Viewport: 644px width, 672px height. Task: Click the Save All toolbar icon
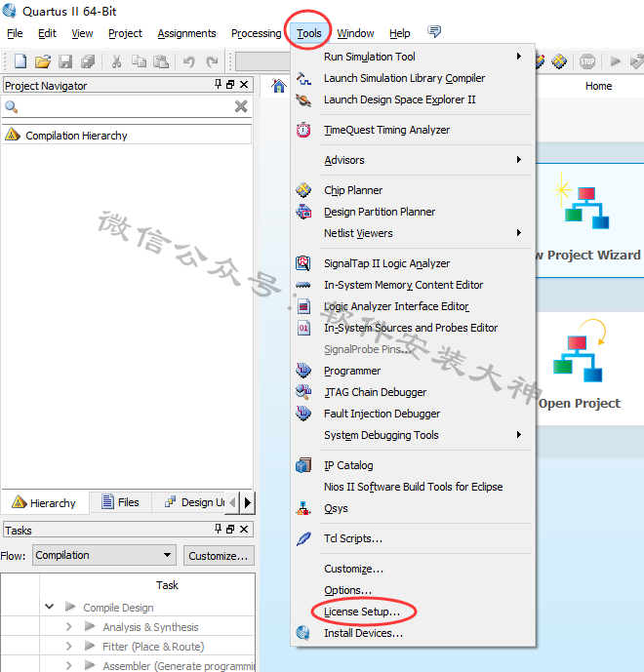[x=88, y=61]
